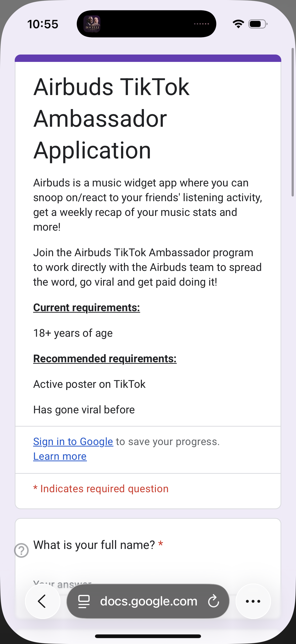Click the page scrollbar on the right
296x644 pixels.
coord(293,122)
